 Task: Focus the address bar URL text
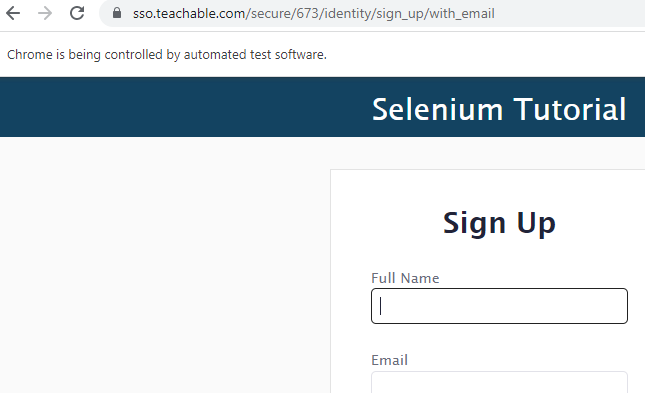pyautogui.click(x=313, y=14)
